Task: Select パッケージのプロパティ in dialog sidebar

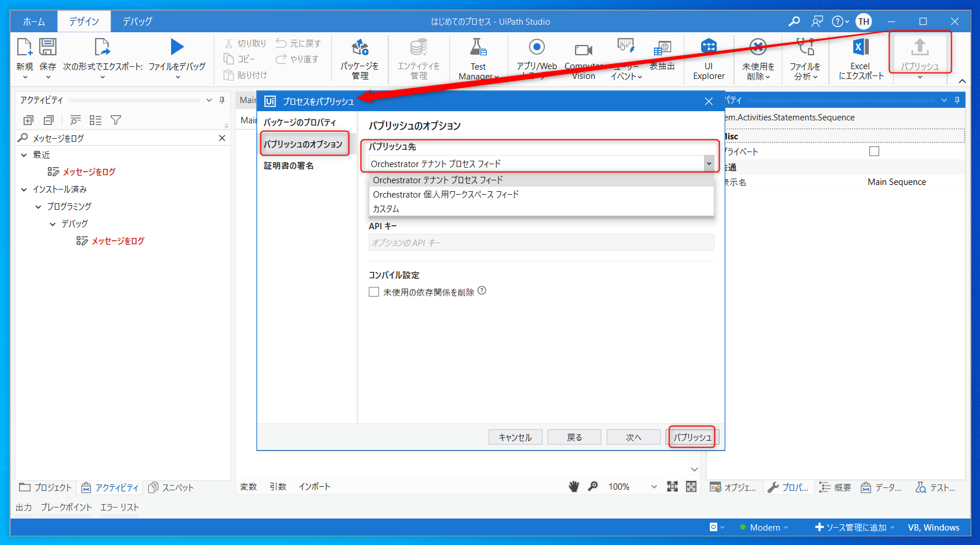Action: tap(300, 122)
